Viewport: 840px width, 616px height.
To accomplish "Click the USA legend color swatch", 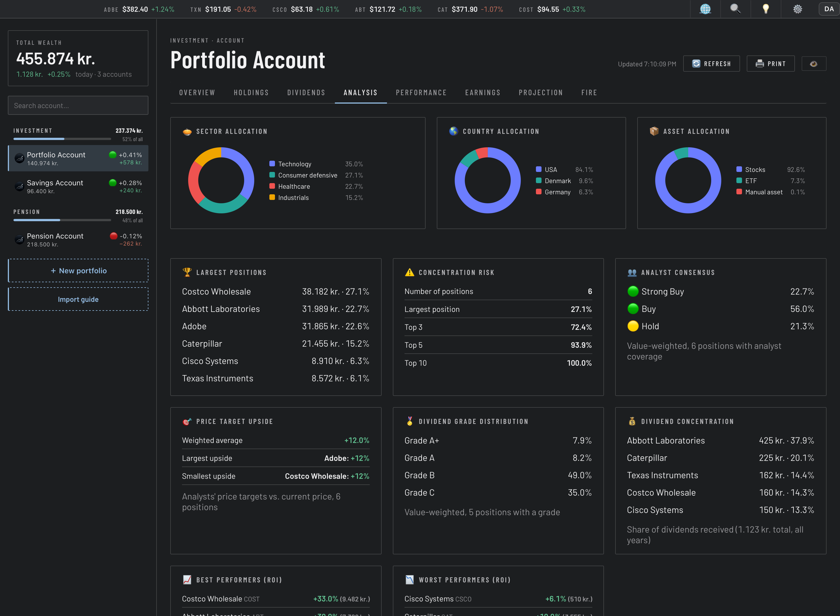I will [x=539, y=169].
